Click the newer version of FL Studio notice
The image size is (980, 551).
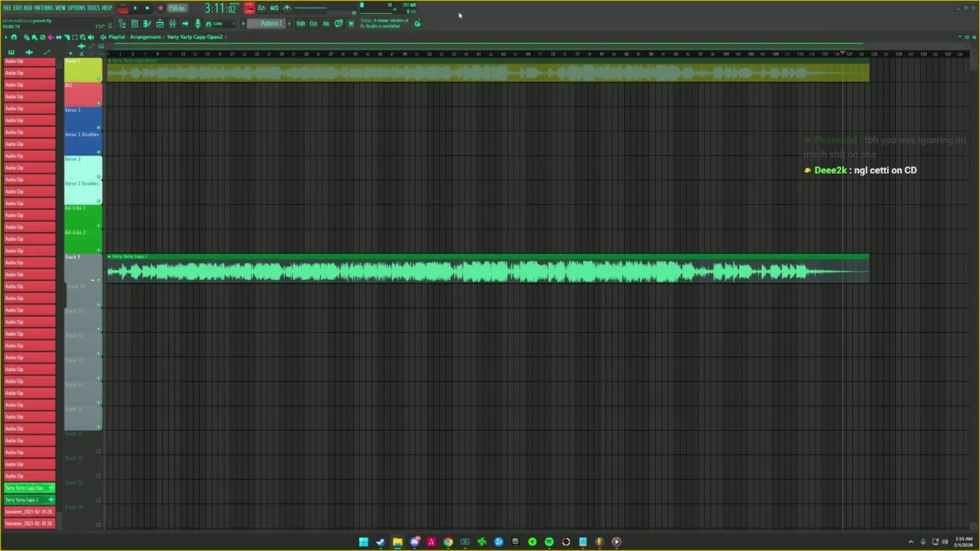384,23
